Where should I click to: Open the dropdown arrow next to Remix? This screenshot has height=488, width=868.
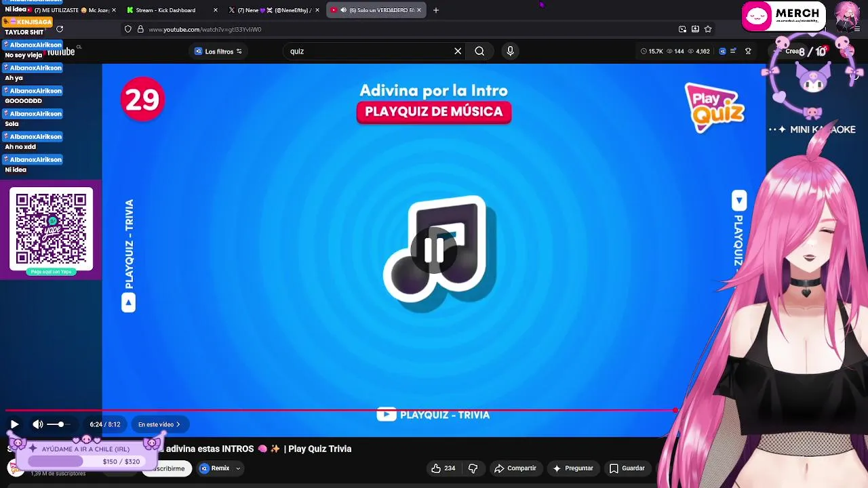pos(238,468)
